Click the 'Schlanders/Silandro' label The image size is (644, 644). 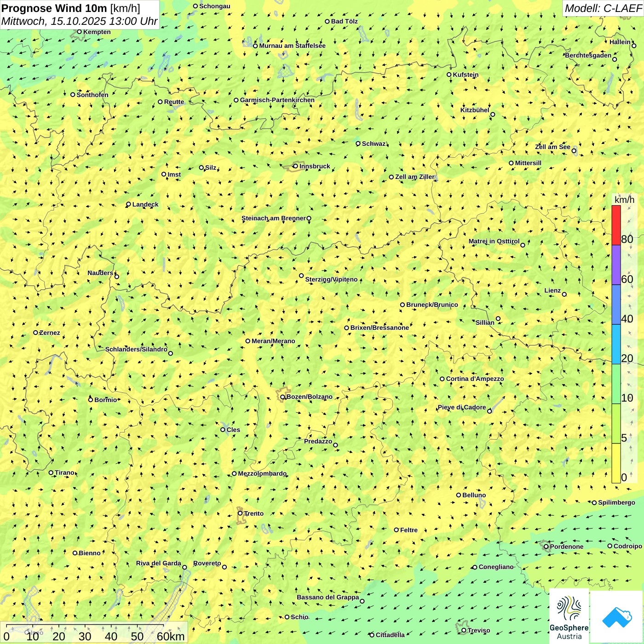[x=136, y=349]
